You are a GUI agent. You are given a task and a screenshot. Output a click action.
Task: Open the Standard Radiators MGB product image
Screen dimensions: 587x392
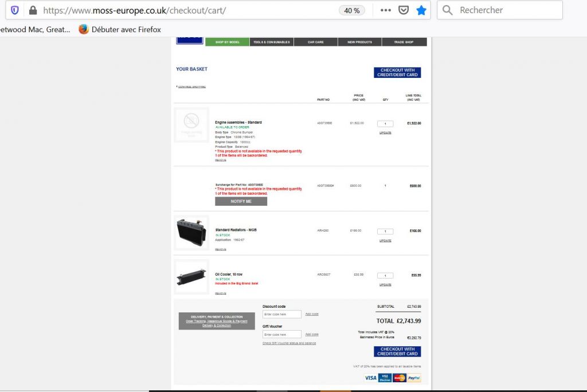coord(191,233)
